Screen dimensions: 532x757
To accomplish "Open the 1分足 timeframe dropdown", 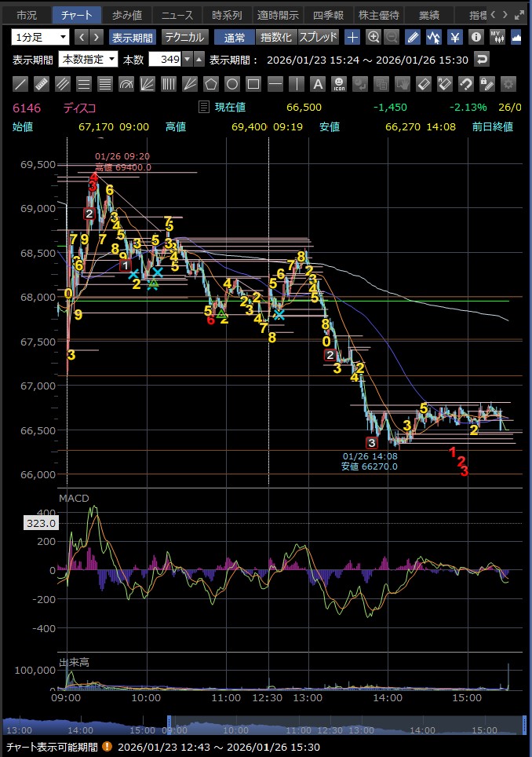I will tap(40, 37).
